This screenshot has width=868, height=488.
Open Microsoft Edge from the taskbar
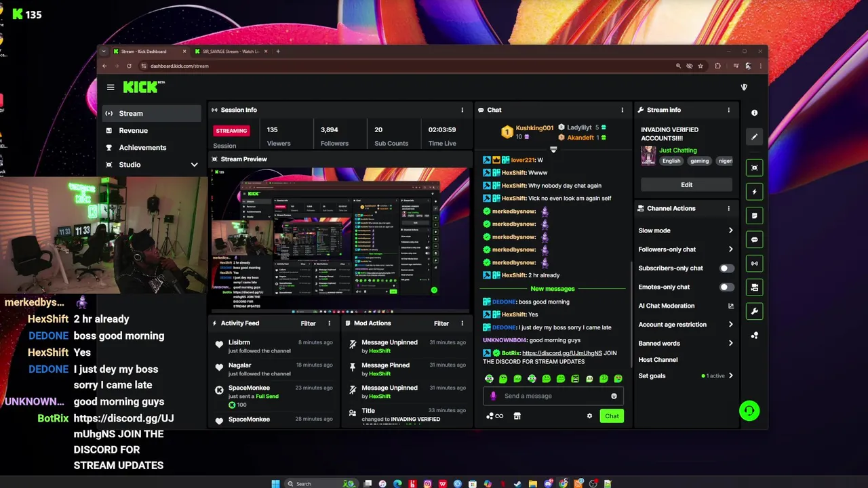click(397, 483)
